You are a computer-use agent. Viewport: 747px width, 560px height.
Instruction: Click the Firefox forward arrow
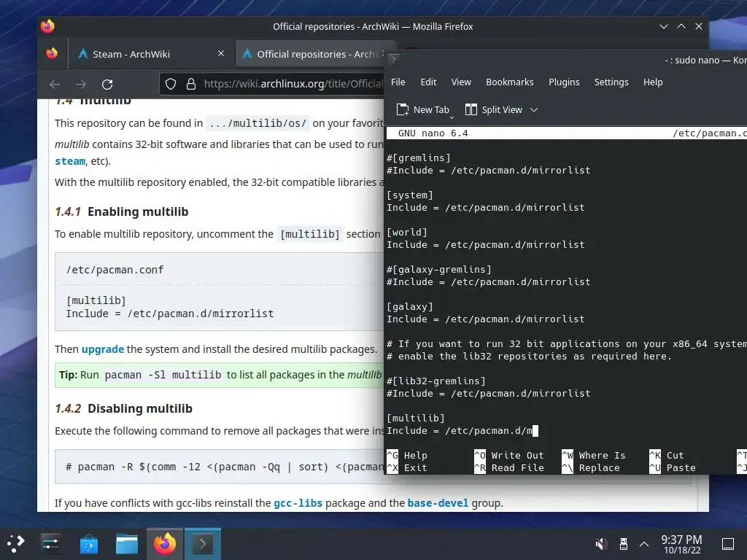click(81, 85)
